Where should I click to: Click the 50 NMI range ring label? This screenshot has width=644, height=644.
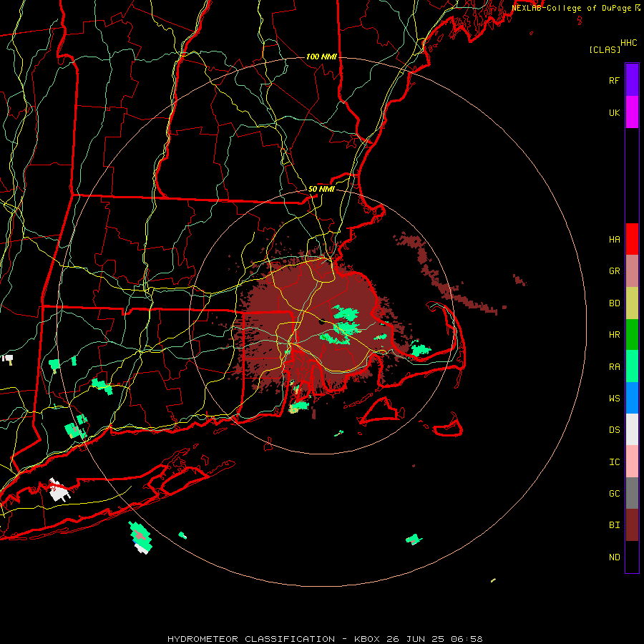pos(321,190)
